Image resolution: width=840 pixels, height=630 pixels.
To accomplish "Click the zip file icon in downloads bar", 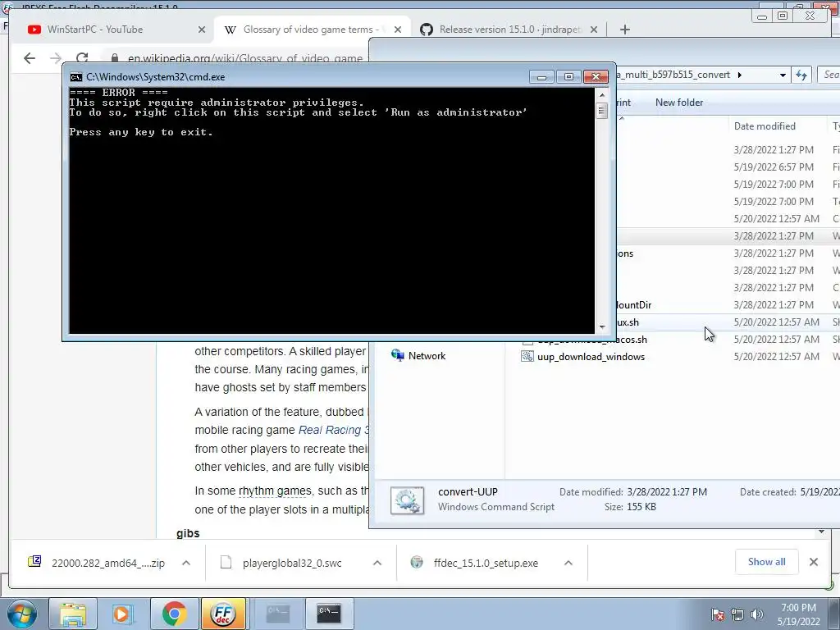I will [x=34, y=562].
